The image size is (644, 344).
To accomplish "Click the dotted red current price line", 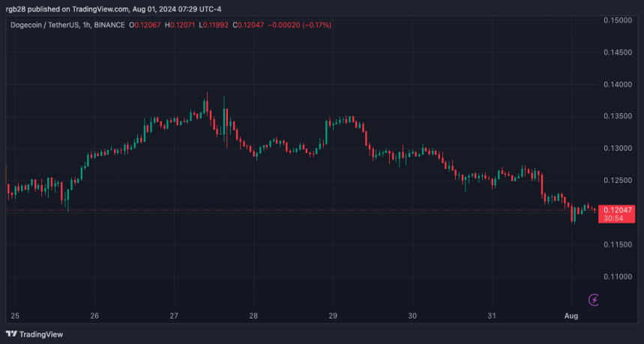I will coord(300,210).
